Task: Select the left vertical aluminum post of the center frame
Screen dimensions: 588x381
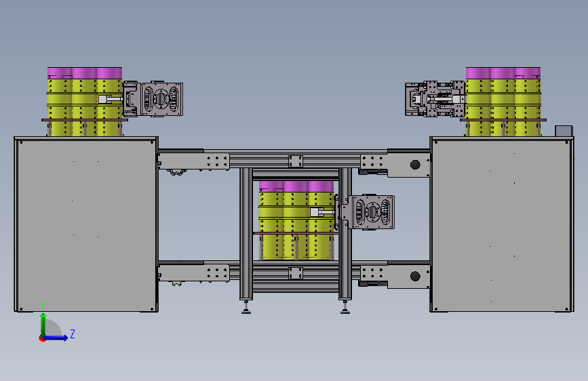Action: 246,234
